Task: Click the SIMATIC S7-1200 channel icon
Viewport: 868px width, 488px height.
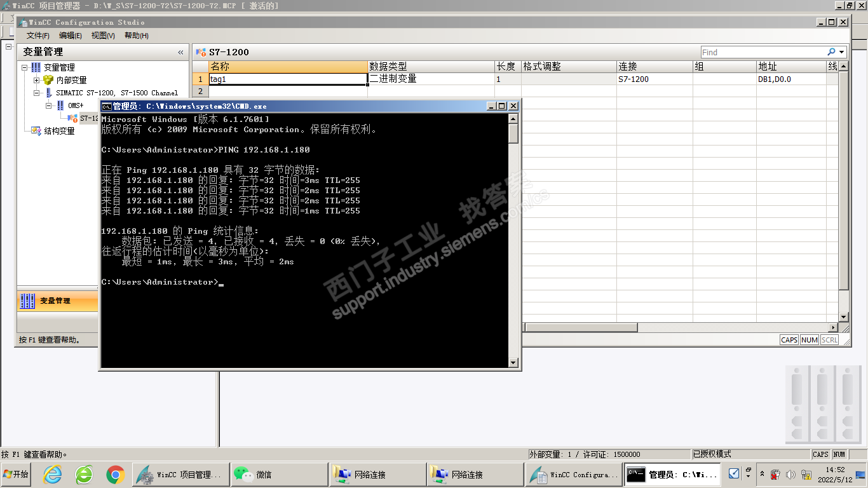Action: click(x=49, y=93)
